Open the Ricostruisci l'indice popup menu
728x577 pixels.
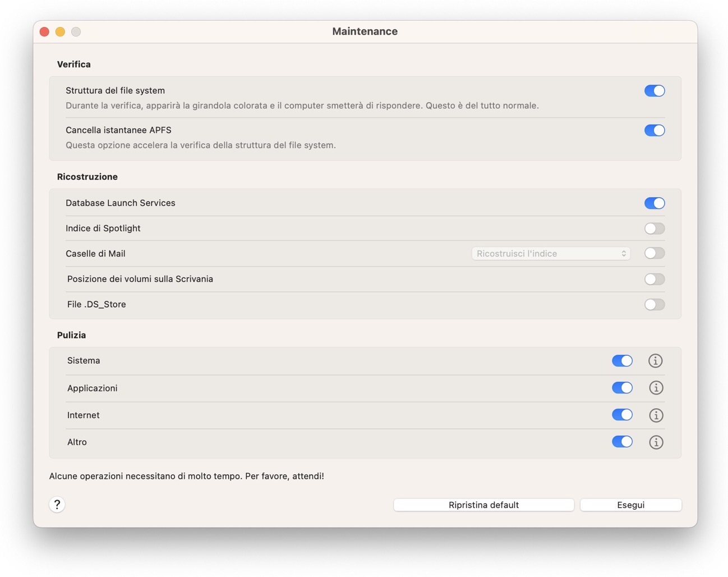550,253
